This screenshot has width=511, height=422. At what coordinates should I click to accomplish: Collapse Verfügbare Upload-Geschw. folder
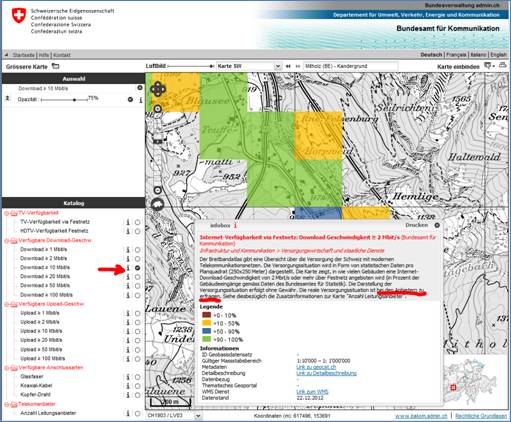tap(6, 304)
